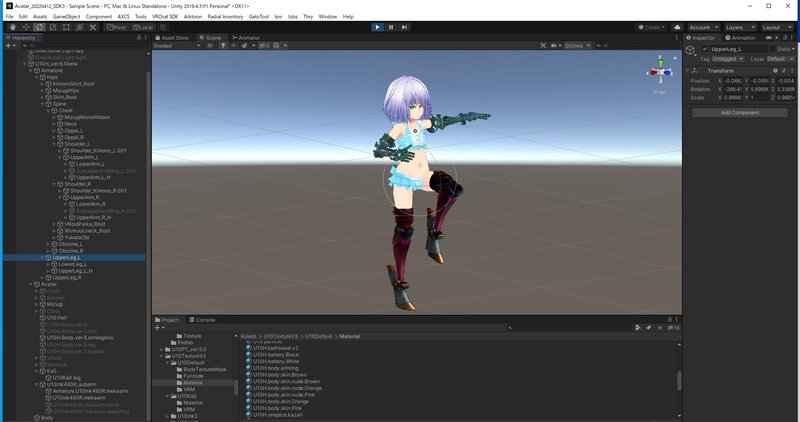The width and height of the screenshot is (800, 422).
Task: Open the custom editor tools
Action: coord(92,27)
